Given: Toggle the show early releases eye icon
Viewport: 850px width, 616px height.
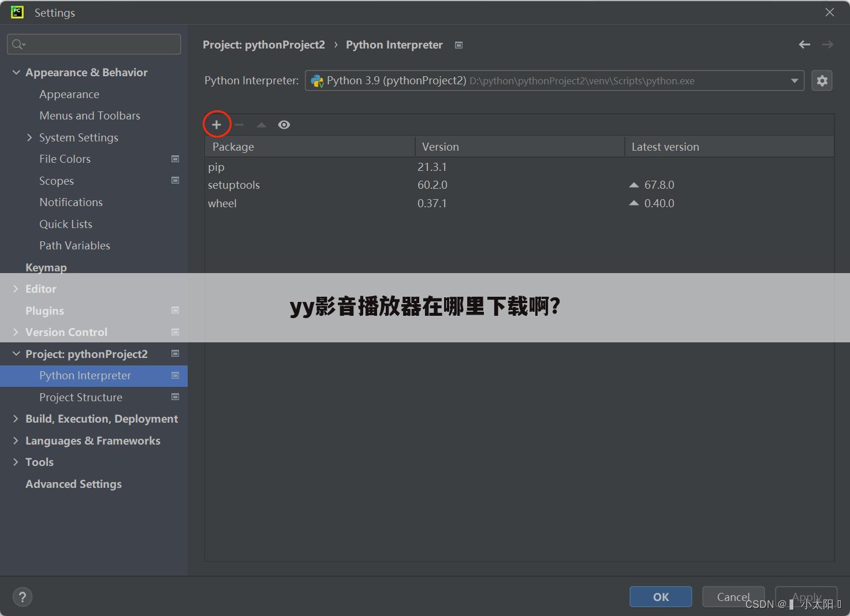Looking at the screenshot, I should click(x=284, y=125).
